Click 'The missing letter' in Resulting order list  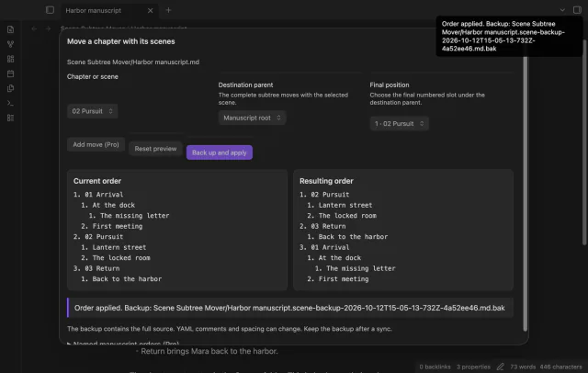click(361, 268)
